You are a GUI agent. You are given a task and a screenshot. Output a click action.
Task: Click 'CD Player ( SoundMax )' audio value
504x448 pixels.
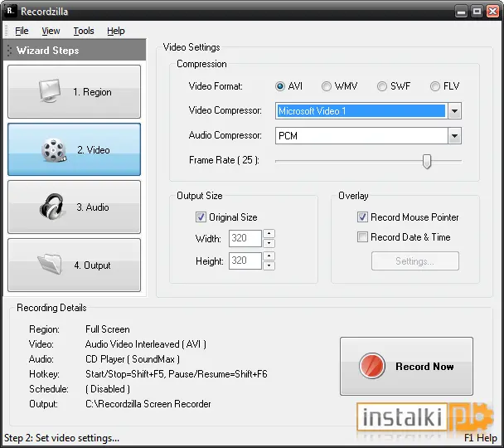pos(133,359)
